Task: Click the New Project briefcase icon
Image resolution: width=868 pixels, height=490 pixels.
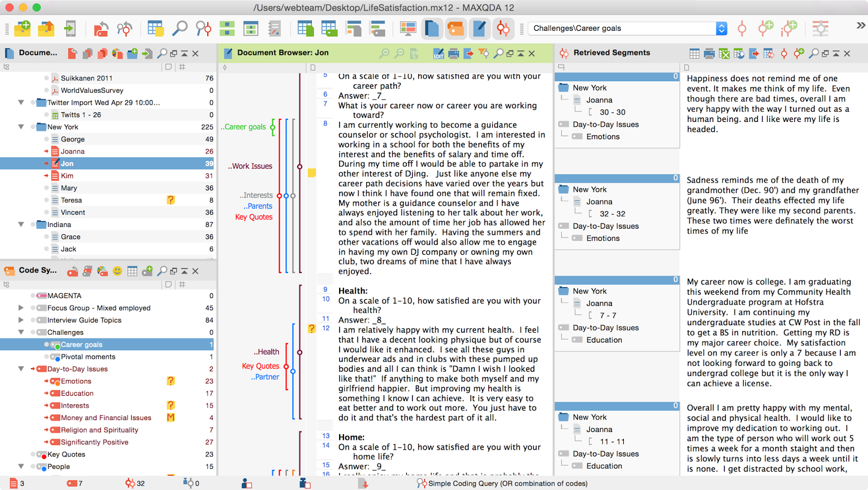Action: coord(22,28)
